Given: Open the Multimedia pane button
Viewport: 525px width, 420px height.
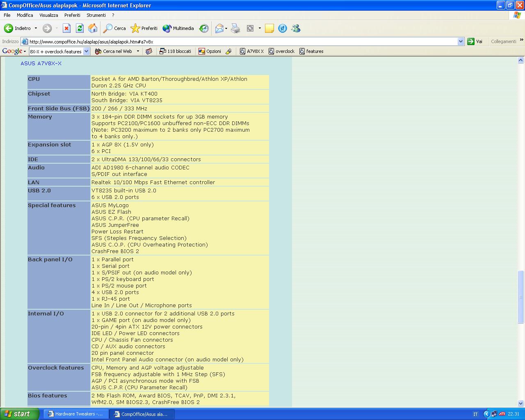Looking at the screenshot, I should (x=178, y=28).
